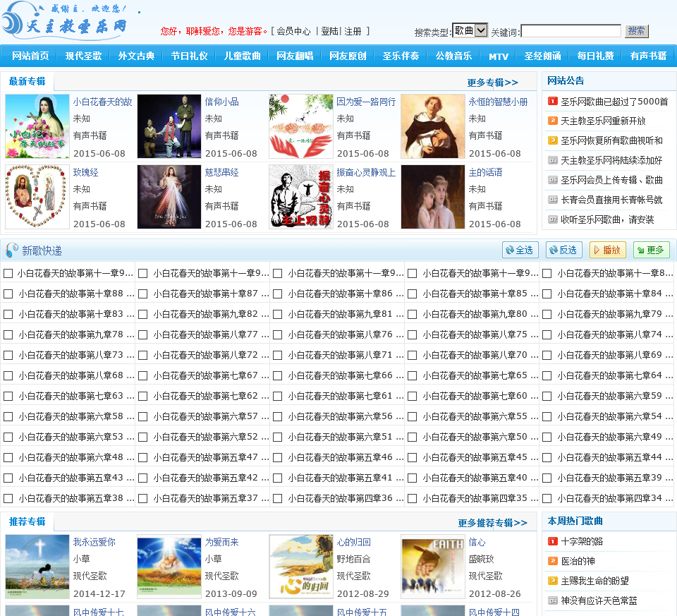
Task: Open 主的话语 album cover image
Action: pos(432,197)
